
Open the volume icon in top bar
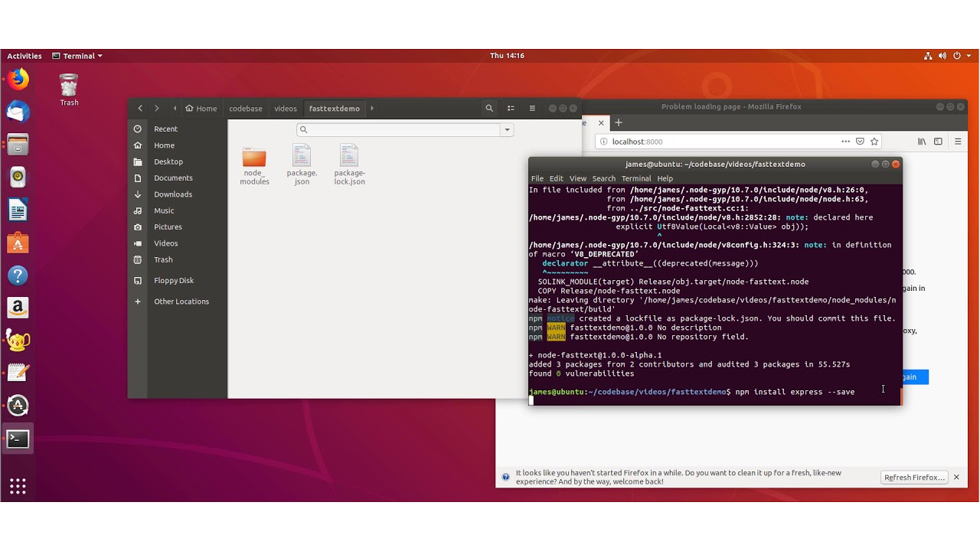[x=942, y=56]
